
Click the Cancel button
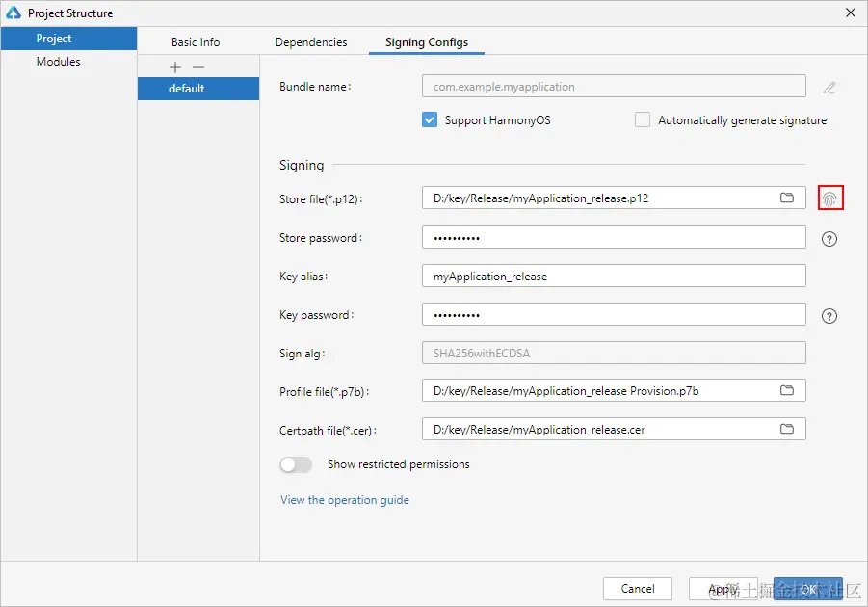tap(638, 588)
